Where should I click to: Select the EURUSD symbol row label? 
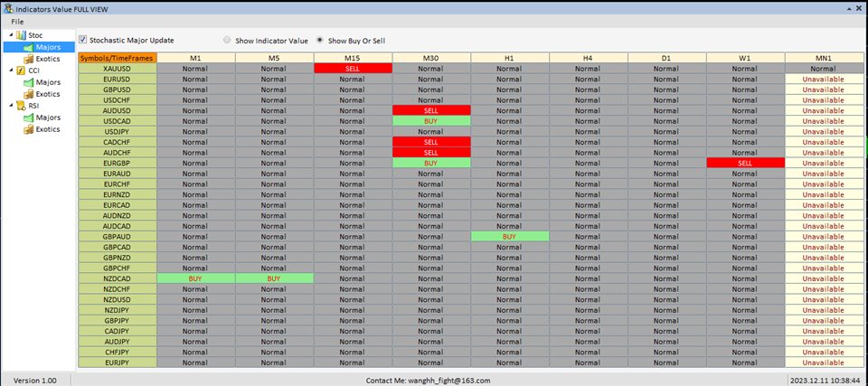tap(118, 79)
